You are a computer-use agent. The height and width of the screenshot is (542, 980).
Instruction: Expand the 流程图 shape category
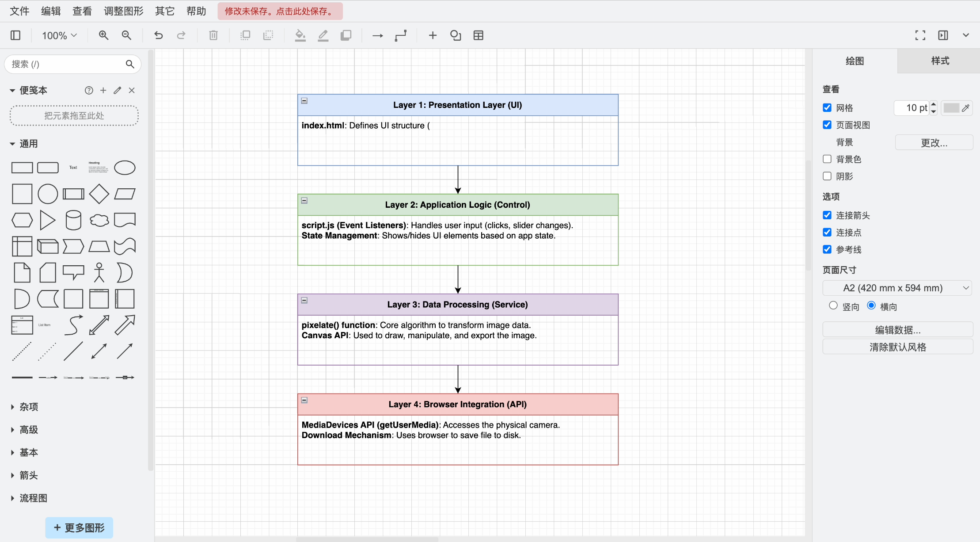tap(33, 498)
